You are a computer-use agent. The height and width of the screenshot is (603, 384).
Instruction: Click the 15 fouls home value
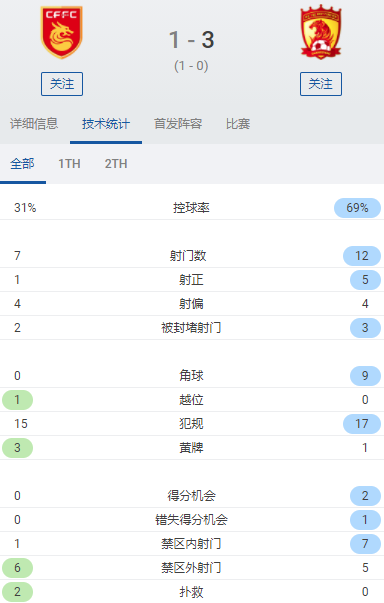(x=21, y=423)
